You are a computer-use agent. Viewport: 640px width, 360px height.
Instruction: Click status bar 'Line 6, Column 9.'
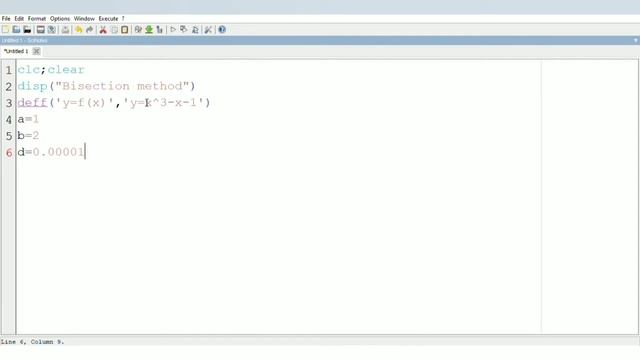32,342
